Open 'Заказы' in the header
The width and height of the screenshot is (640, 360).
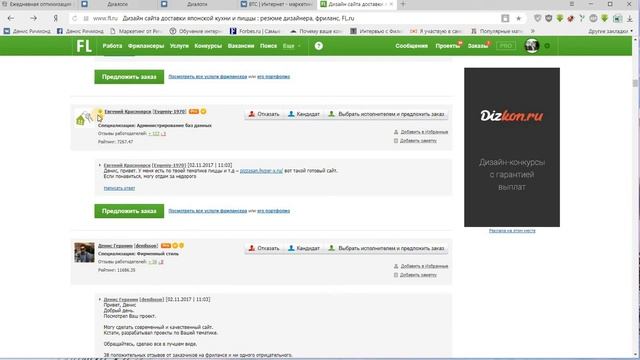point(478,46)
